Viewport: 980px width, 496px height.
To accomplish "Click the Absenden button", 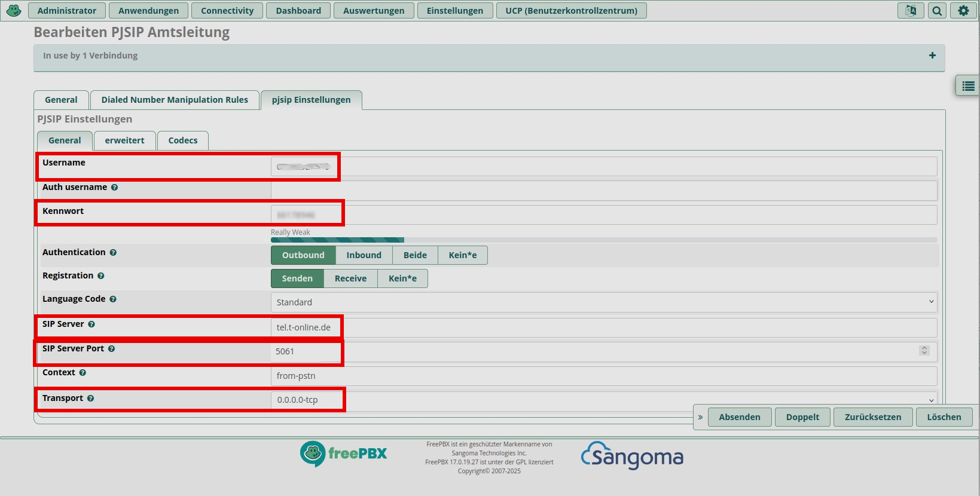I will [x=739, y=417].
